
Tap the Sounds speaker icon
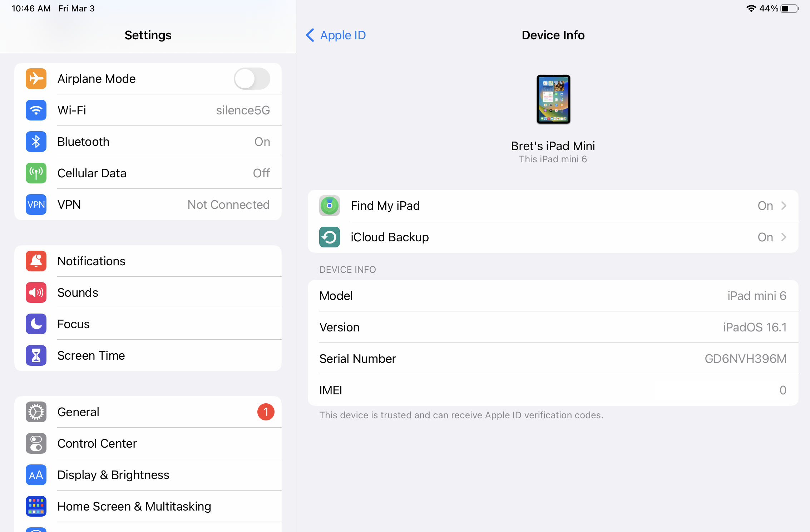(x=36, y=292)
